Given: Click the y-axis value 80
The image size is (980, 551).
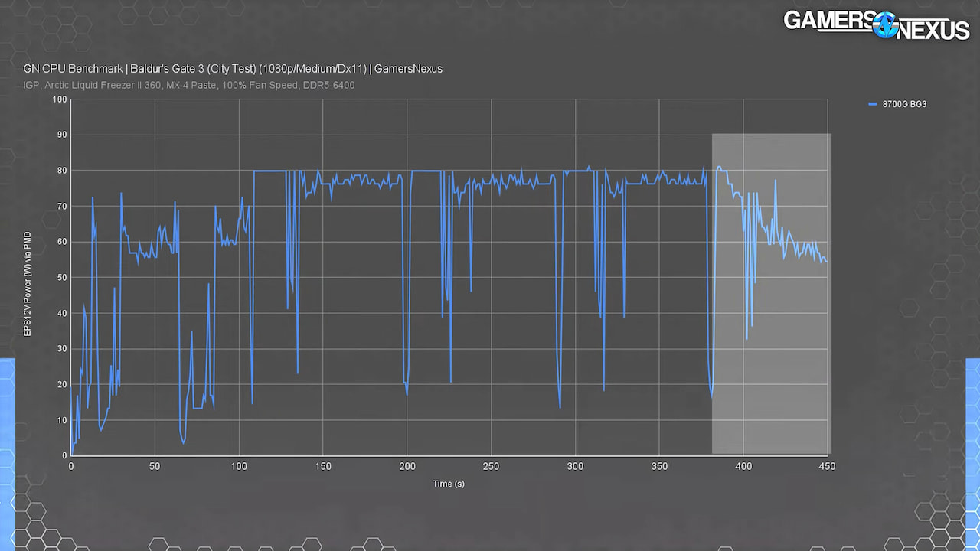Looking at the screenshot, I should (x=61, y=171).
